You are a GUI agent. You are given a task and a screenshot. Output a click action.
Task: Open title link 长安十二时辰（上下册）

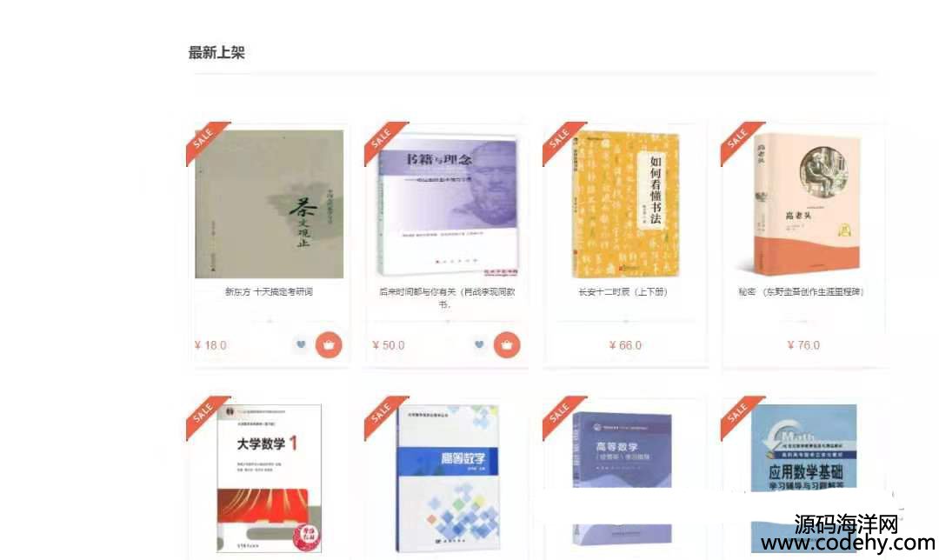coord(623,291)
